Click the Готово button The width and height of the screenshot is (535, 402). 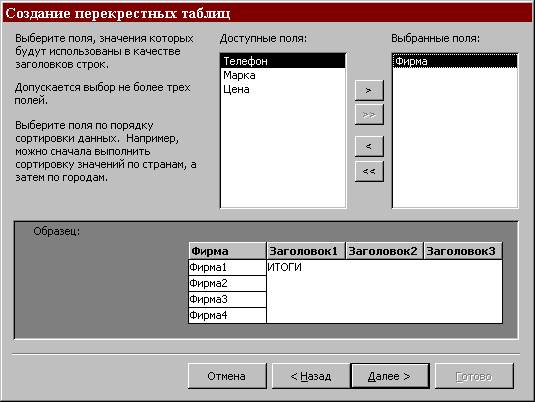474,376
